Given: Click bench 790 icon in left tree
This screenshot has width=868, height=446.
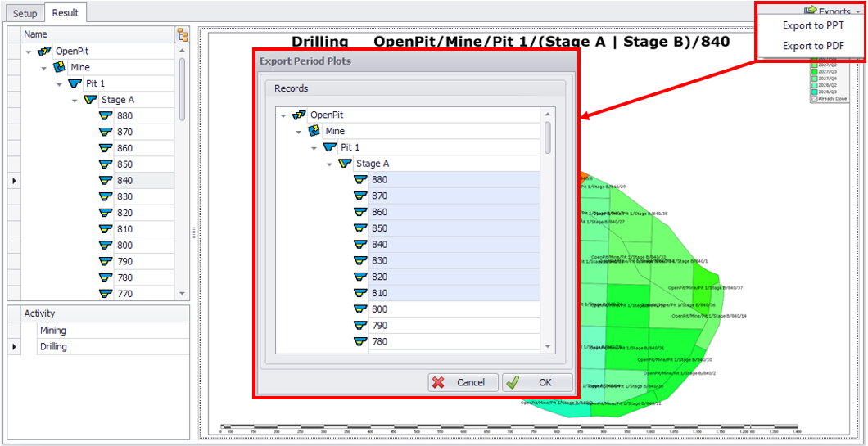Looking at the screenshot, I should coord(106,261).
